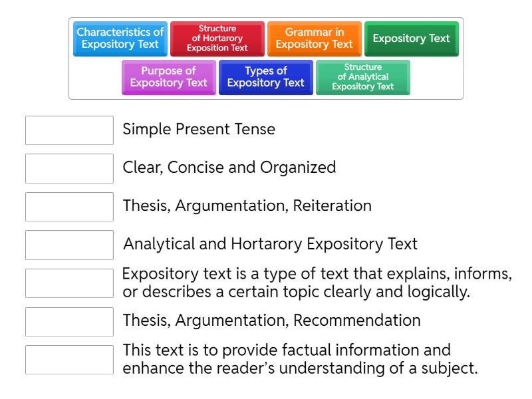Image resolution: width=532 pixels, height=399 pixels.
Task: Select the blue Characteristics of Expository Text tile
Action: 120,37
